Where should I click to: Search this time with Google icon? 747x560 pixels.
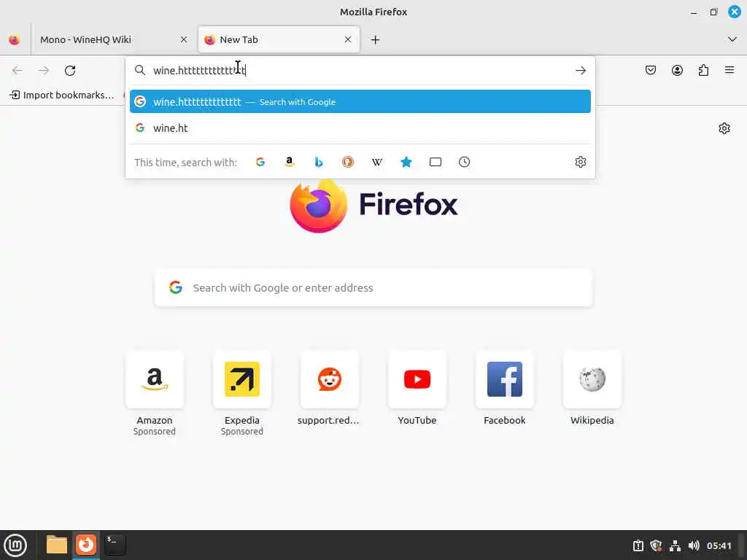260,162
